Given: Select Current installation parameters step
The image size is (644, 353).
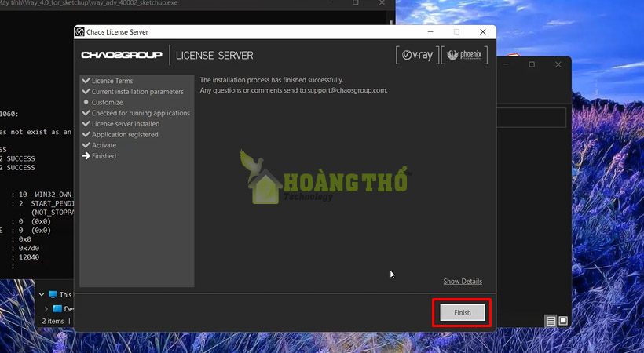Looking at the screenshot, I should [x=137, y=92].
